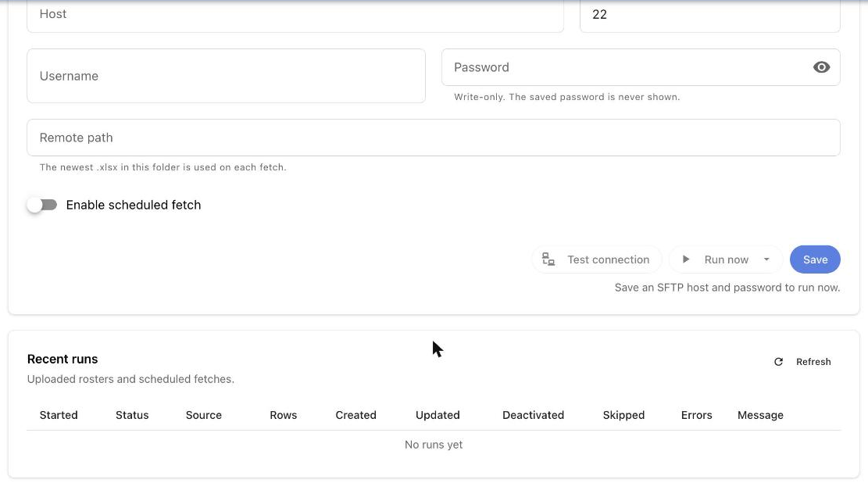The height and width of the screenshot is (483, 868).
Task: Focus the Host input field
Action: (295, 15)
